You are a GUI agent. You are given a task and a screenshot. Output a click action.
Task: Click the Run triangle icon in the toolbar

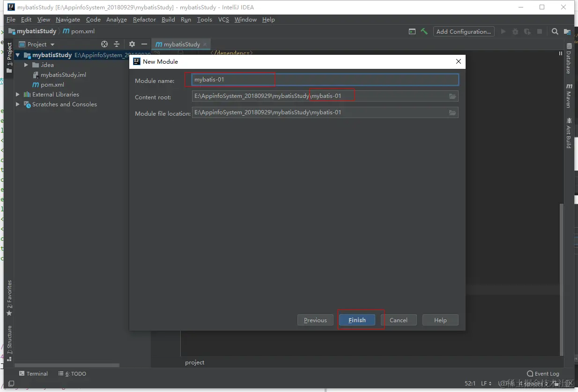[504, 31]
